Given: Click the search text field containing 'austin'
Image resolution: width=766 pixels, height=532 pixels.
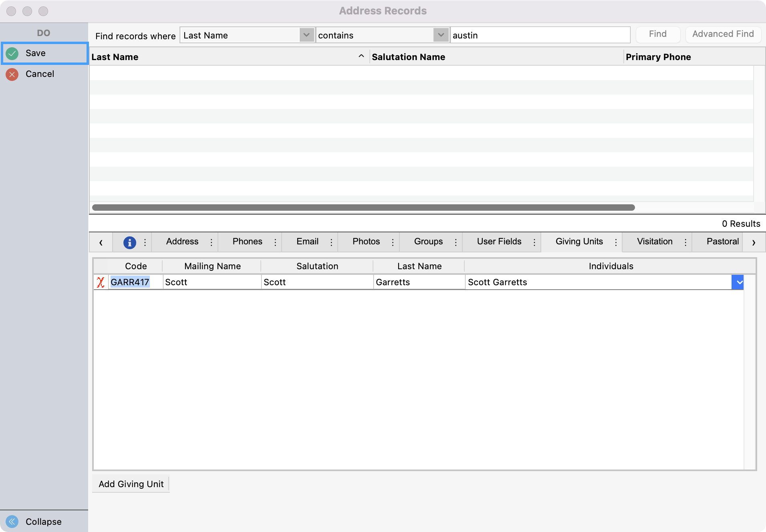Looking at the screenshot, I should tap(540, 35).
